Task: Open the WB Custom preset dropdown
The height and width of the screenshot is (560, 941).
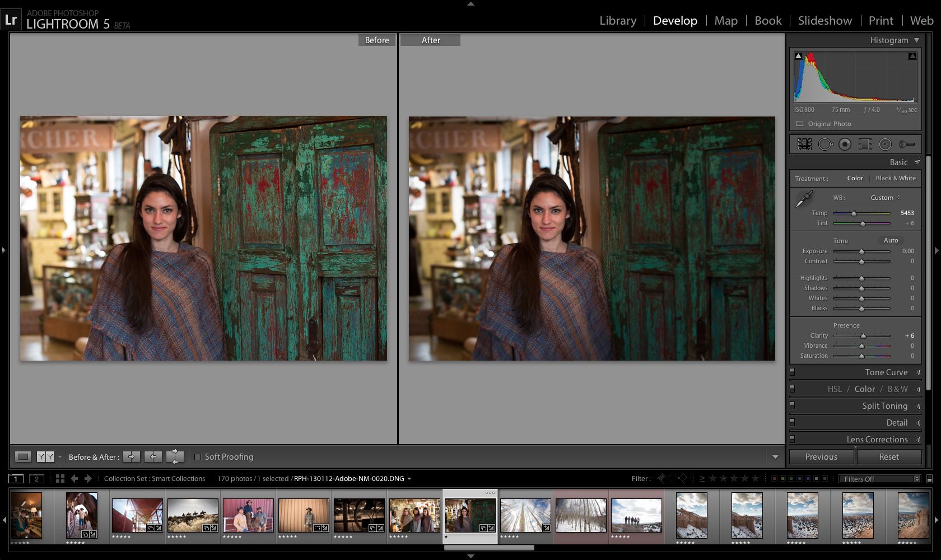Action: point(885,198)
